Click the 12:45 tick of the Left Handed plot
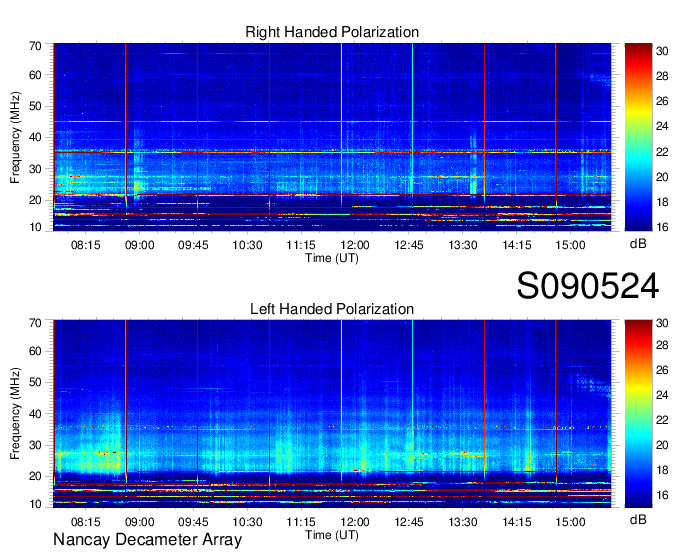The image size is (680, 552). click(x=409, y=522)
